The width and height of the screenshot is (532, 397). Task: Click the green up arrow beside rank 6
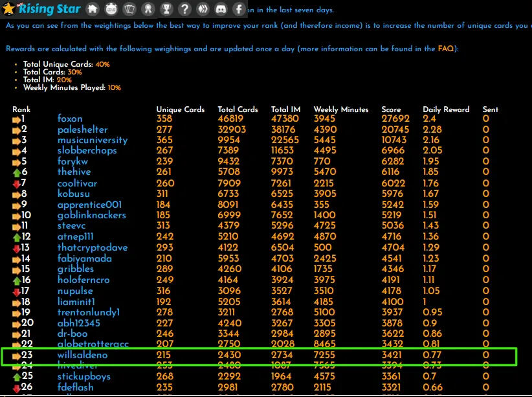[x=17, y=173]
